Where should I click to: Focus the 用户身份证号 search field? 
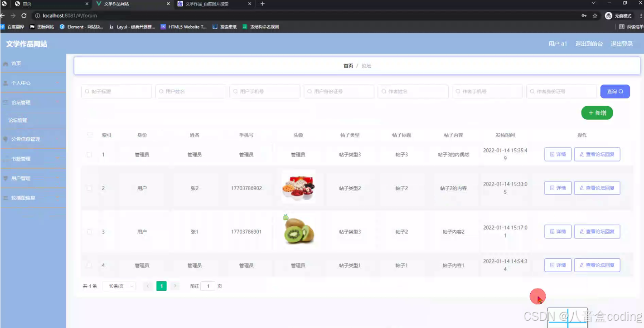tap(339, 91)
